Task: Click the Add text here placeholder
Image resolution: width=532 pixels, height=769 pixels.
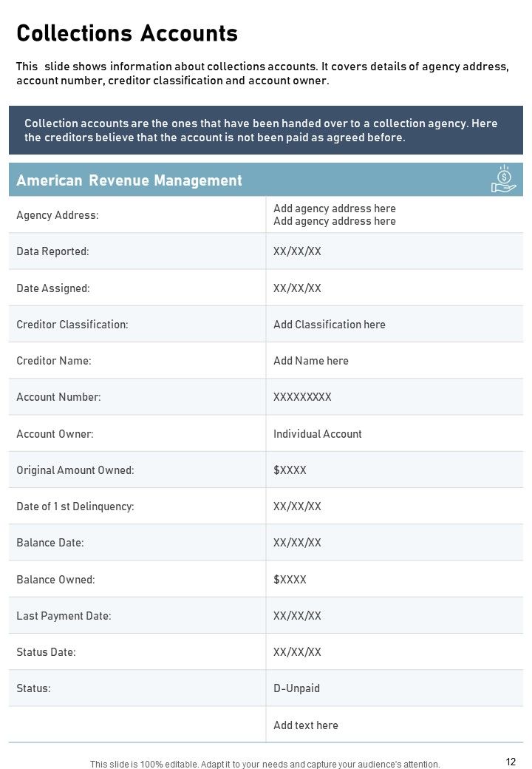Action: point(306,725)
